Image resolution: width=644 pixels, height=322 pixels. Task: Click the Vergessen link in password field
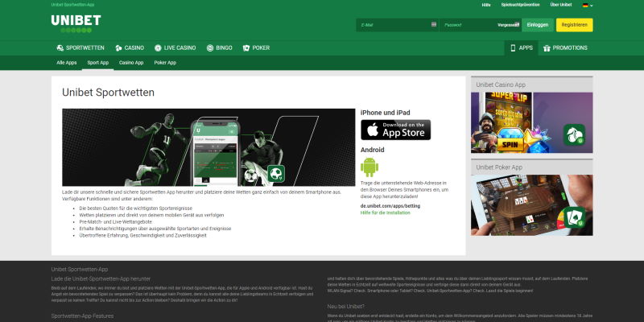pyautogui.click(x=509, y=25)
